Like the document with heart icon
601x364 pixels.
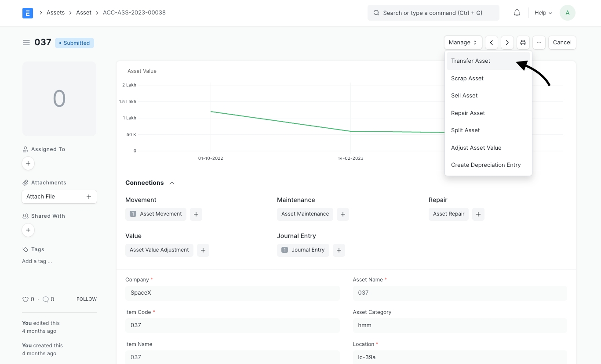point(25,299)
